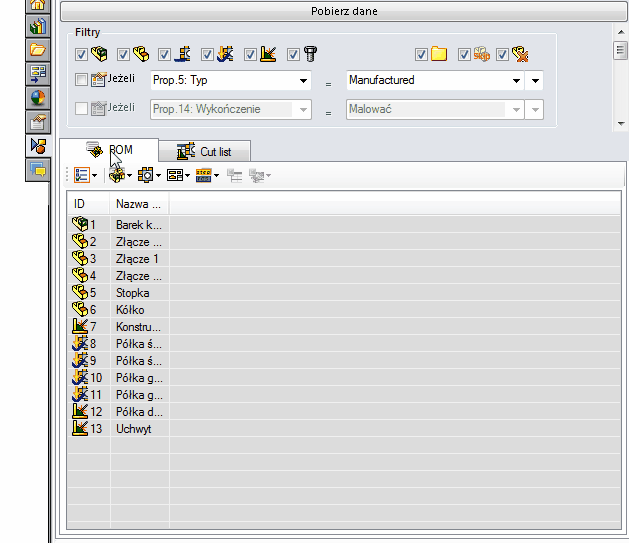Click the yellow folder filter icon

(x=439, y=54)
